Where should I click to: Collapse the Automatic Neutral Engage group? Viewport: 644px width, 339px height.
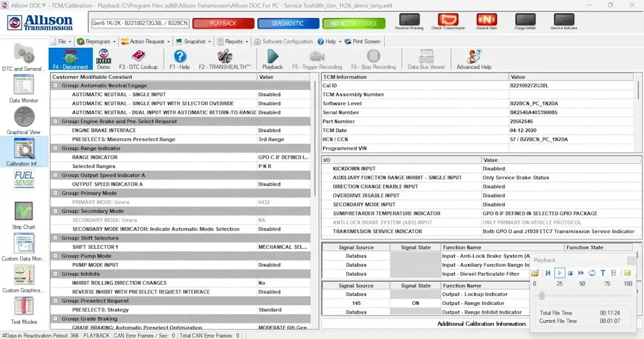(x=56, y=85)
